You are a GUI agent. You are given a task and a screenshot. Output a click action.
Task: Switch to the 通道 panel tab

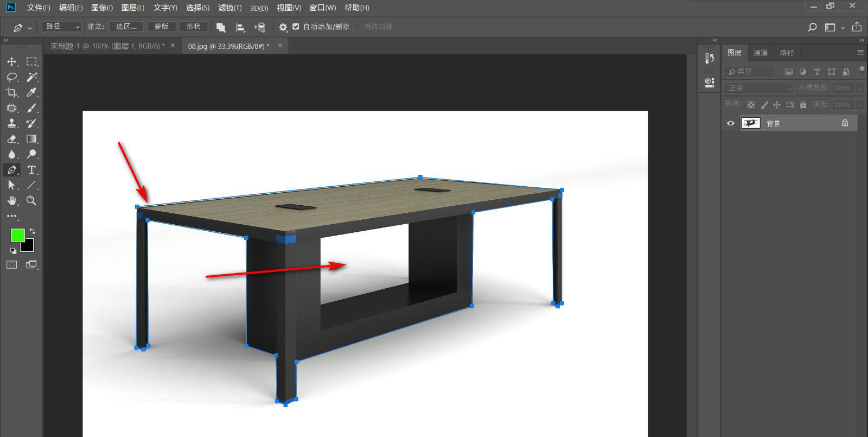point(760,53)
